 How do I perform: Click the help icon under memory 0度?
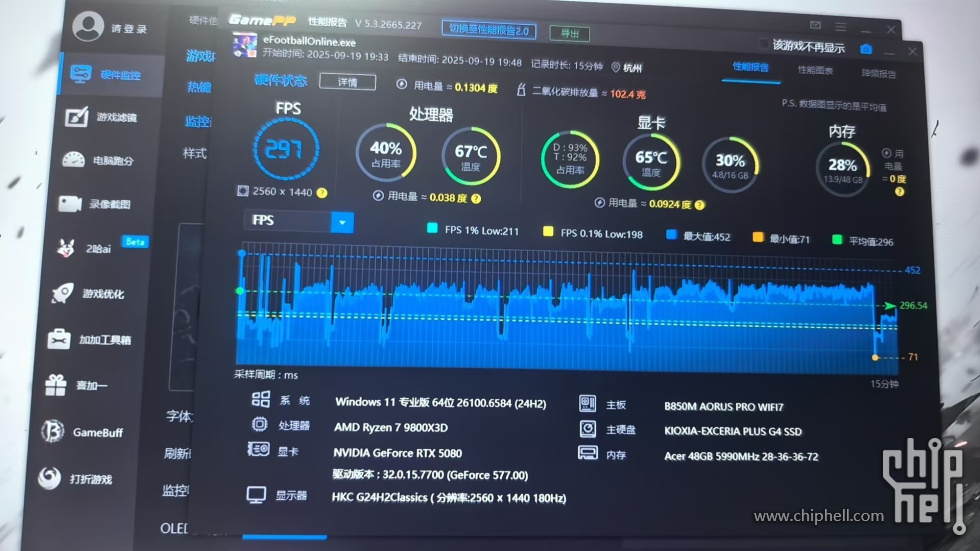click(899, 192)
